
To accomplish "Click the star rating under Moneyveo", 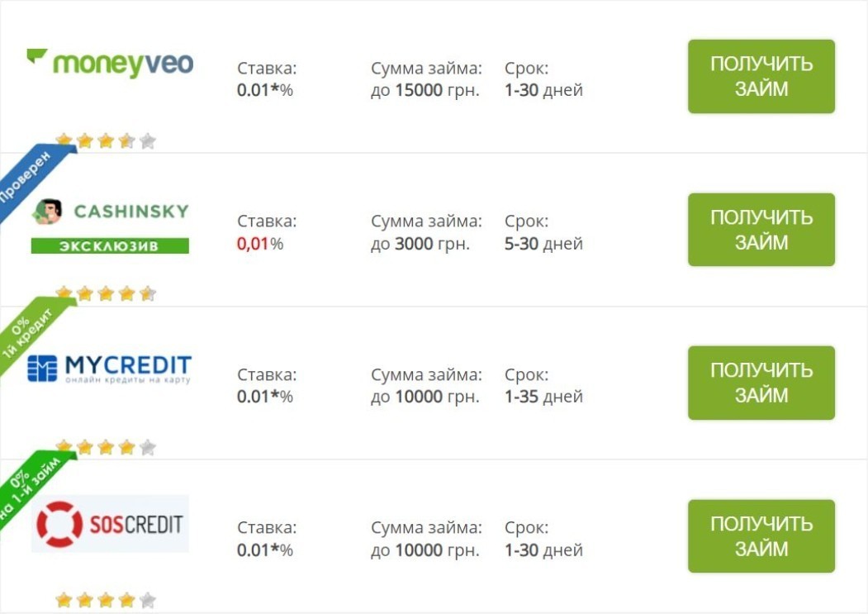I will (106, 140).
